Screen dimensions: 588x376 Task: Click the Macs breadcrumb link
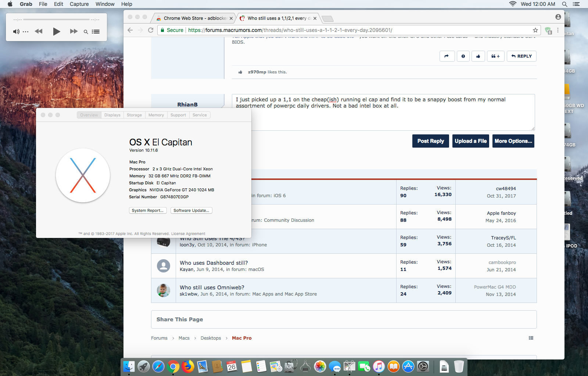[184, 338]
